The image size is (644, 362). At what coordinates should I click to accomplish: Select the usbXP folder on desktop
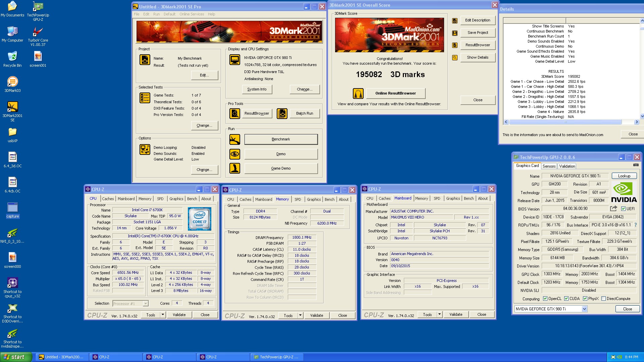12,135
